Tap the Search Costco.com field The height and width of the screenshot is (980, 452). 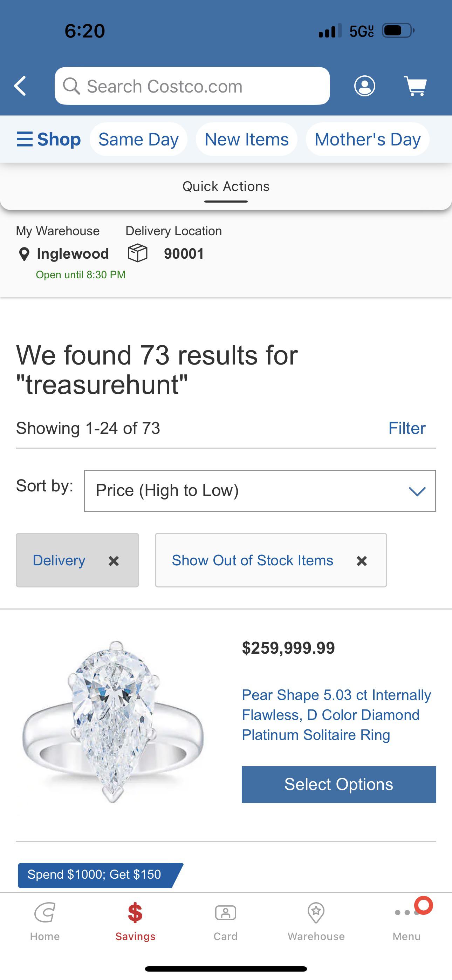point(192,86)
